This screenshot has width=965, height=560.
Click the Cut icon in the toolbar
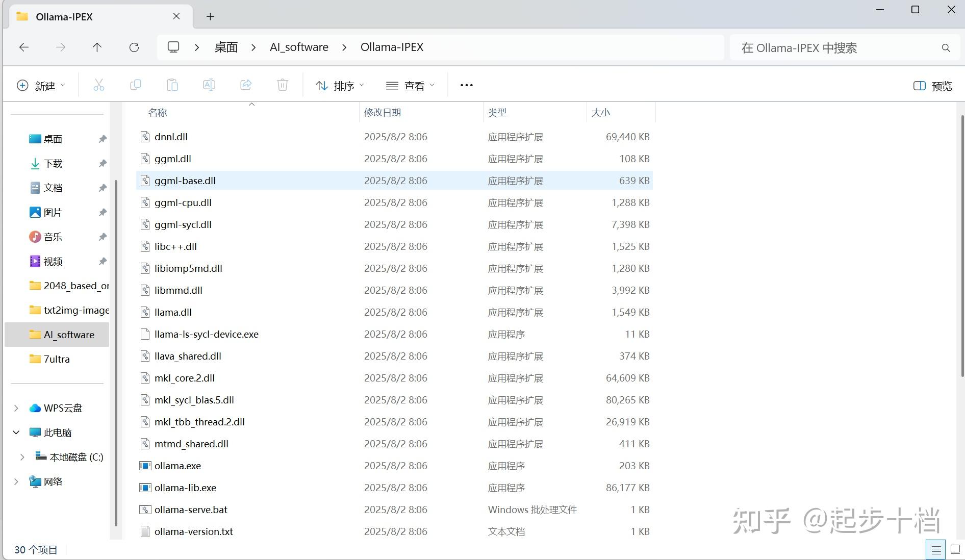pos(99,85)
